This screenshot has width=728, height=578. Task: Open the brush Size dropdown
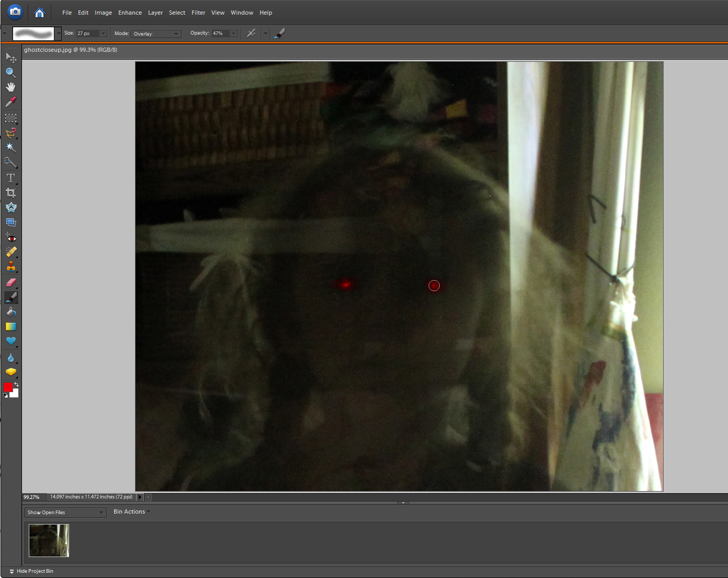pyautogui.click(x=103, y=33)
